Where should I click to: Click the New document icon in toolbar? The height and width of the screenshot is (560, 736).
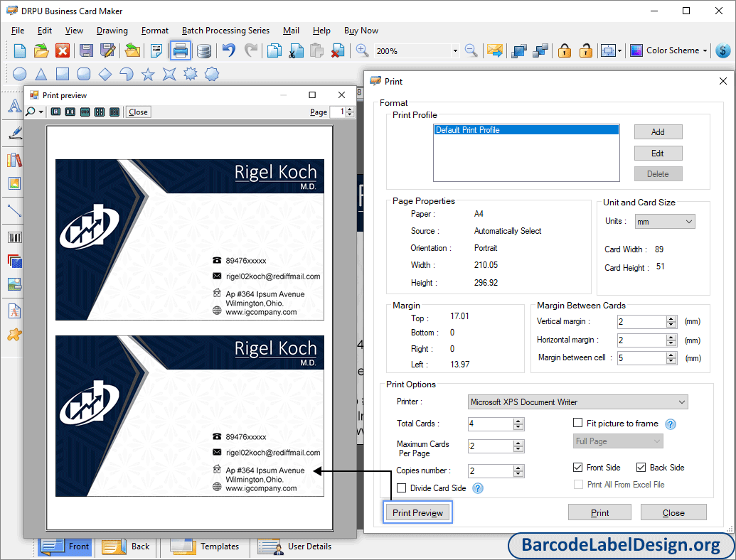(20, 50)
